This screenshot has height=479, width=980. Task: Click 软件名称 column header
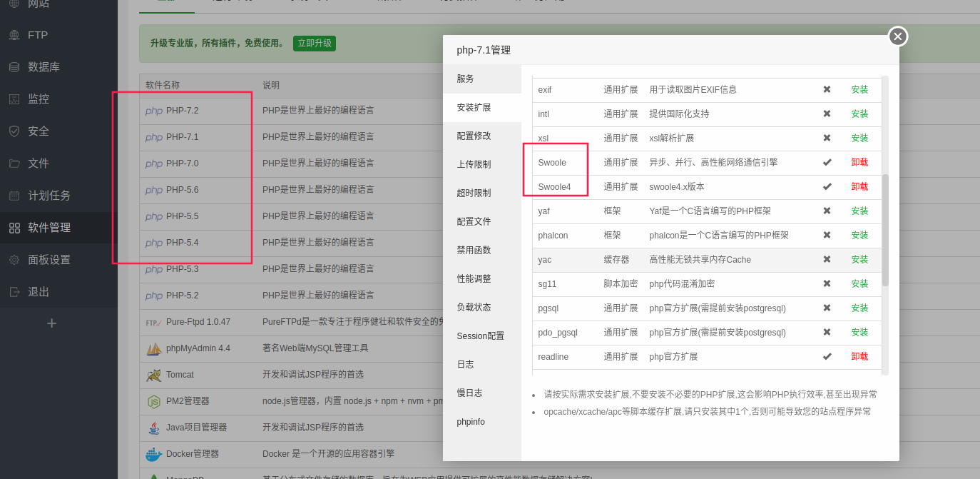click(x=163, y=86)
